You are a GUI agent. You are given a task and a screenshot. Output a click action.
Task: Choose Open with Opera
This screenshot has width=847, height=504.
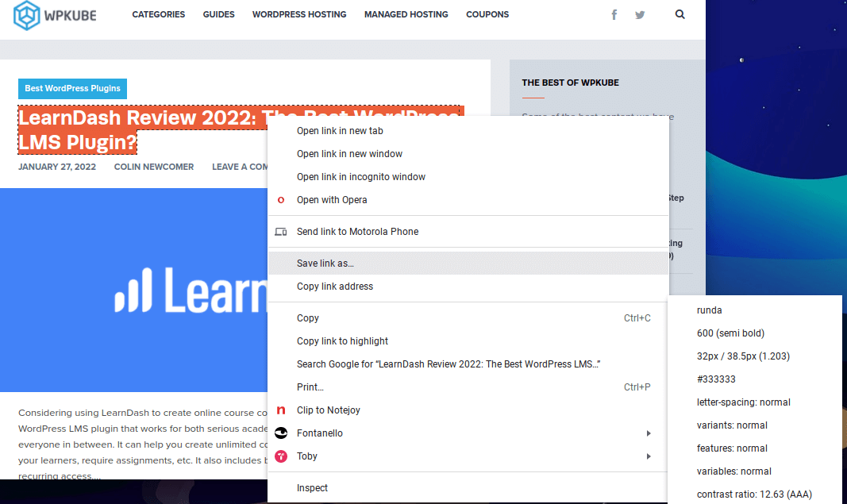pyautogui.click(x=468, y=200)
